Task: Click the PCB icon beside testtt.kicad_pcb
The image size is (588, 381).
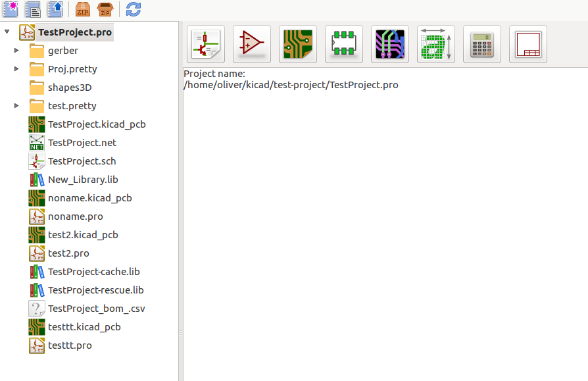Action: [x=37, y=327]
